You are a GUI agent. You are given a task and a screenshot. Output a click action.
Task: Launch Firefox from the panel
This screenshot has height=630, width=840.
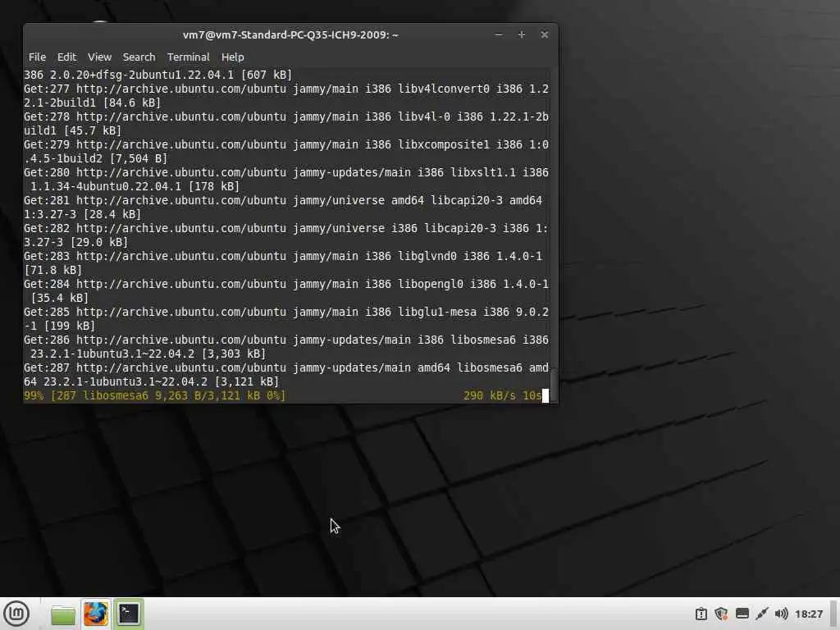(96, 614)
